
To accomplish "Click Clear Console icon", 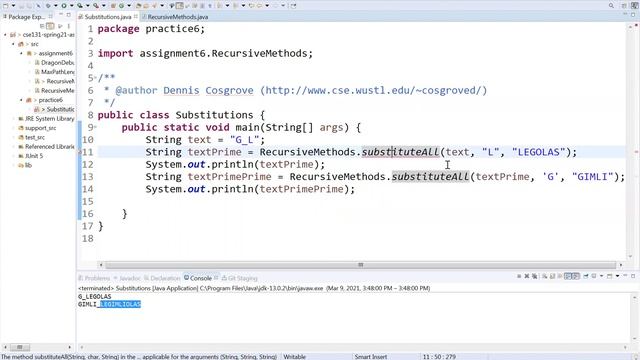I will pos(544,276).
